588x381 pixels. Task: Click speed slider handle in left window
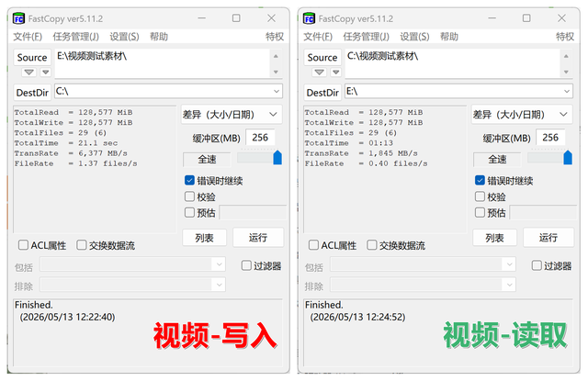[x=277, y=157]
